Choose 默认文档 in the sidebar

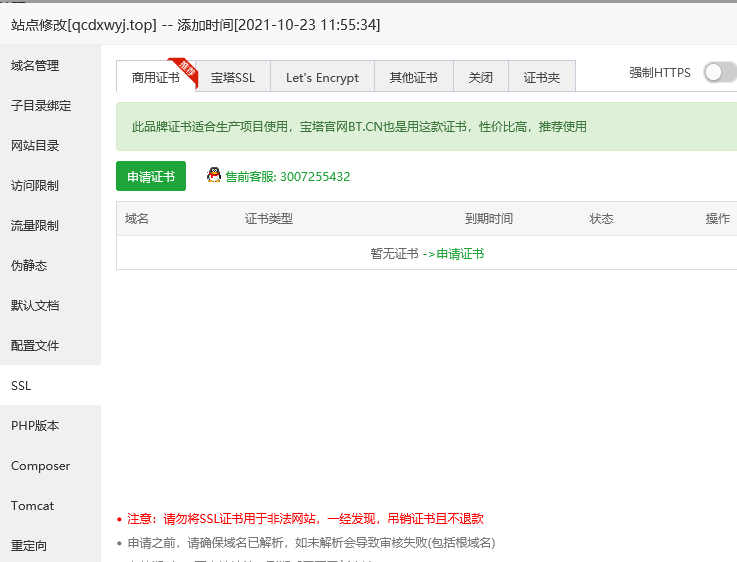[x=50, y=305]
